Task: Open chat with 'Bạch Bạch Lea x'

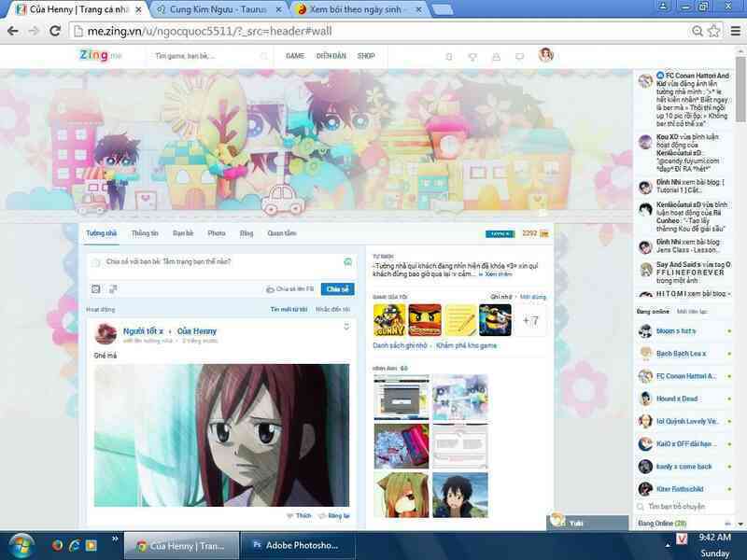Action: [x=684, y=354]
